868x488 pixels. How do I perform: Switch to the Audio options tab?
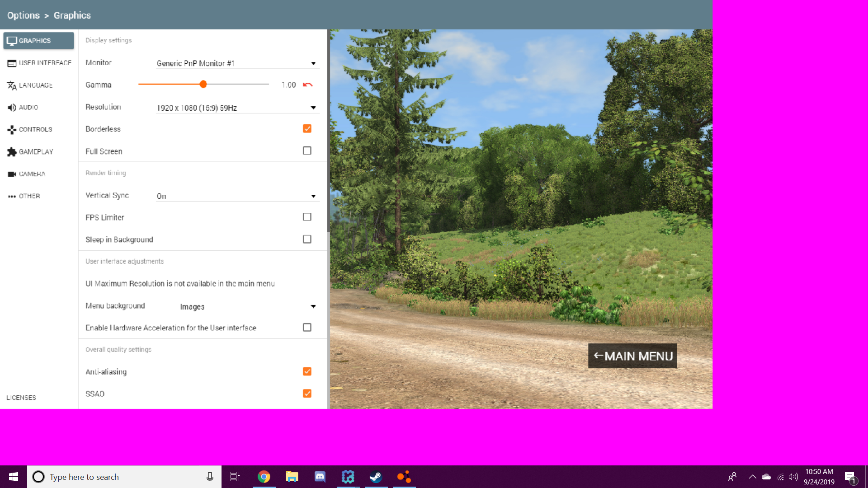click(x=39, y=107)
